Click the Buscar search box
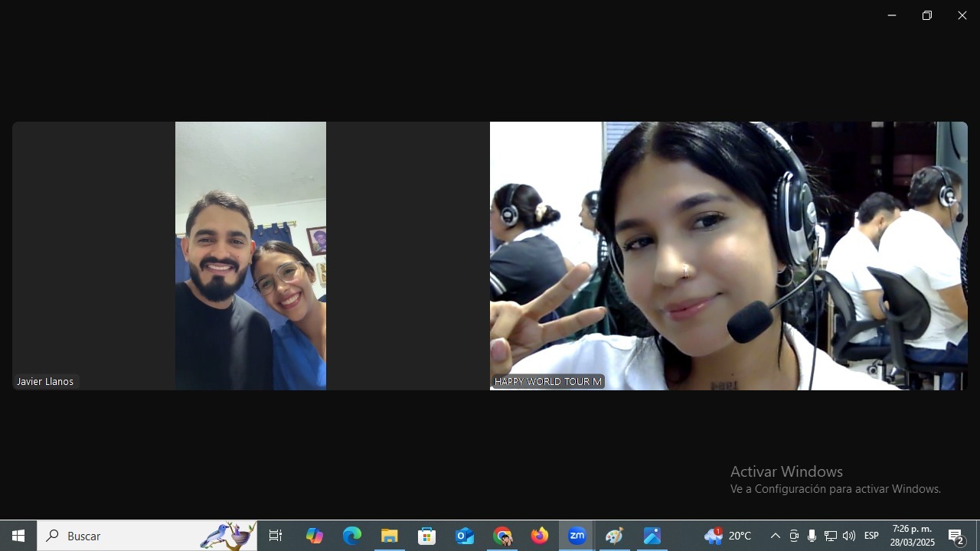The image size is (980, 551). coord(130,536)
